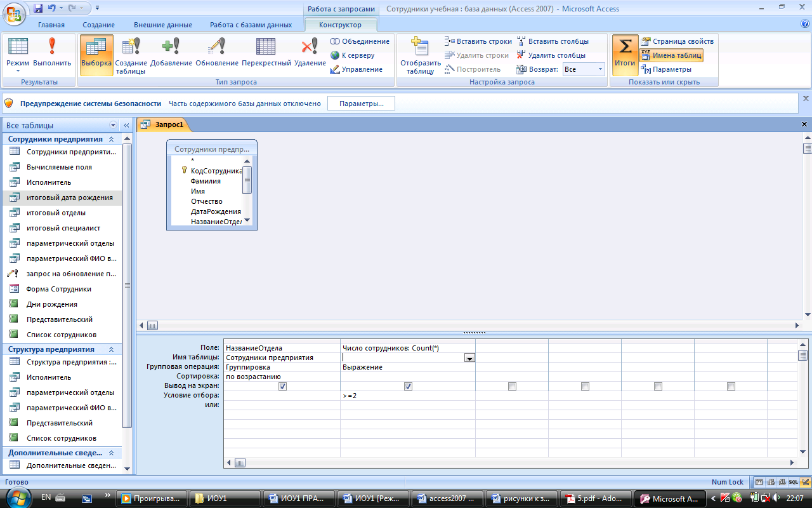Image resolution: width=812 pixels, height=508 pixels.
Task: Select Фамилия field in table box
Action: pos(206,181)
